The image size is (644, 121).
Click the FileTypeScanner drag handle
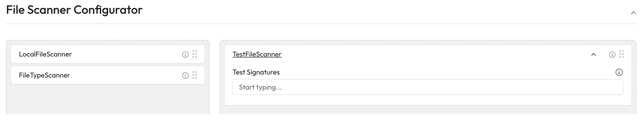[x=195, y=75]
